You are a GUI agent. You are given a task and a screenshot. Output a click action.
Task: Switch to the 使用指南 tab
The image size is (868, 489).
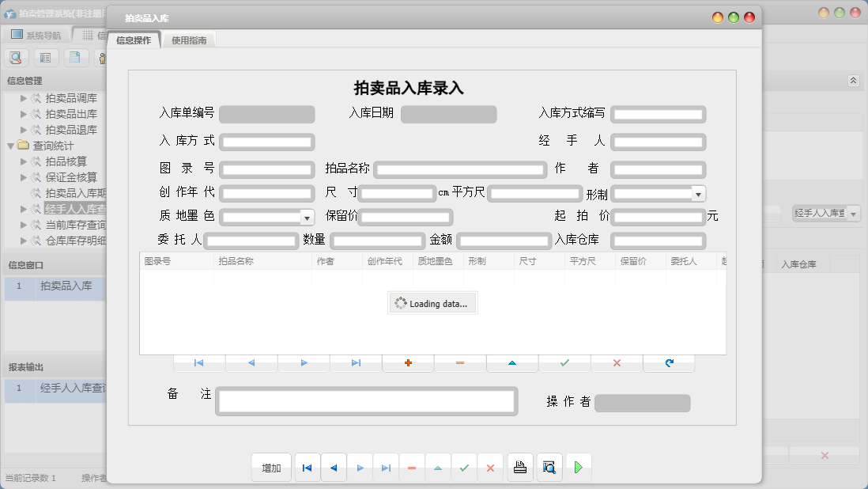(189, 40)
